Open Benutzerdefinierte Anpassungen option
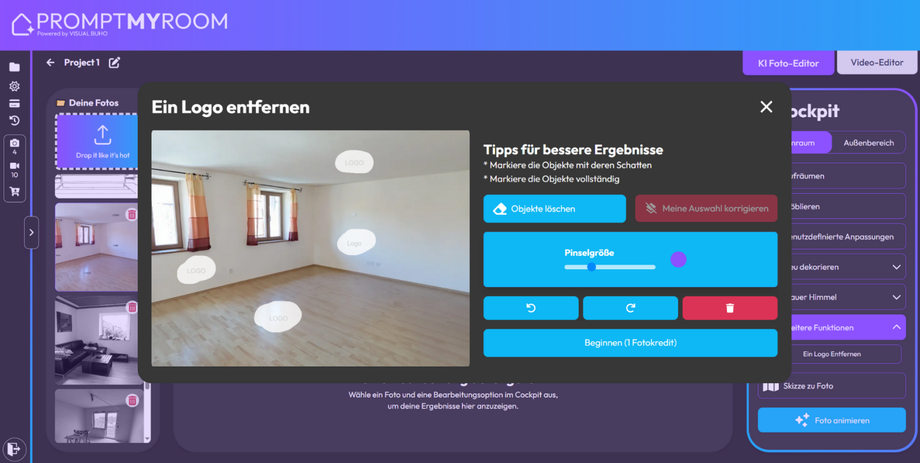This screenshot has width=920, height=463. click(x=847, y=236)
